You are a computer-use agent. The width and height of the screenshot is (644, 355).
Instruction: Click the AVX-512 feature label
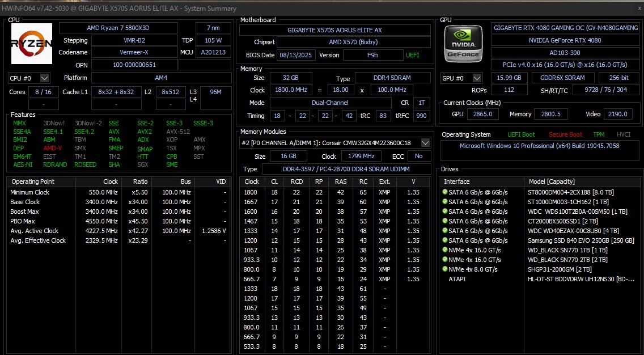pyautogui.click(x=178, y=132)
